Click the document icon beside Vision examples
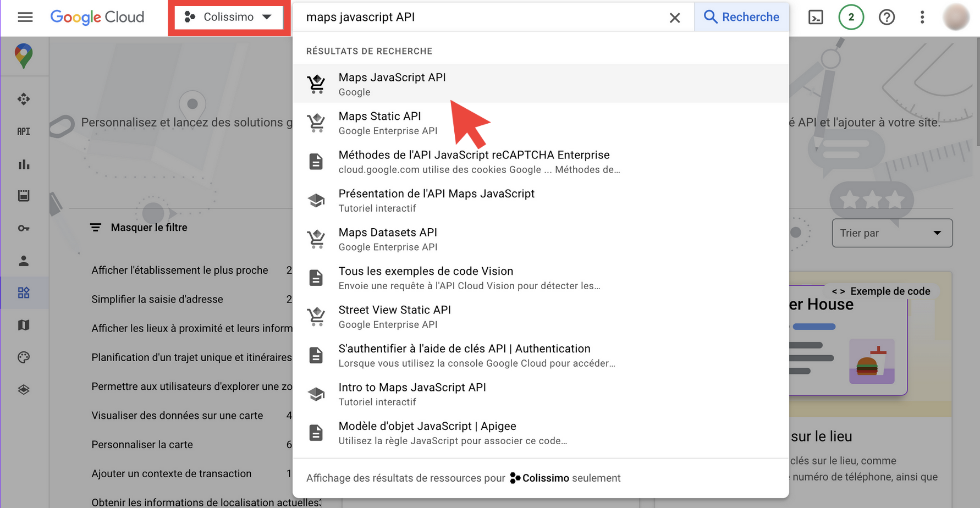 (x=316, y=278)
